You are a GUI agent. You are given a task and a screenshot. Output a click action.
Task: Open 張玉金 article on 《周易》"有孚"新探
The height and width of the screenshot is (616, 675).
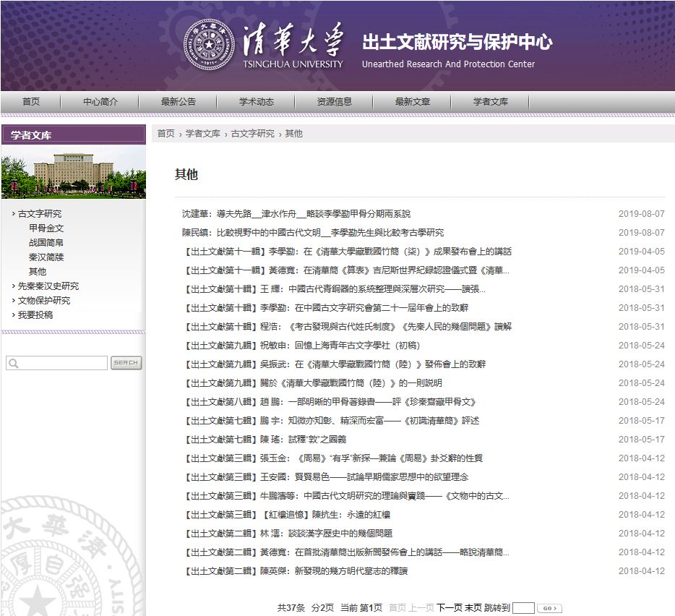(334, 458)
